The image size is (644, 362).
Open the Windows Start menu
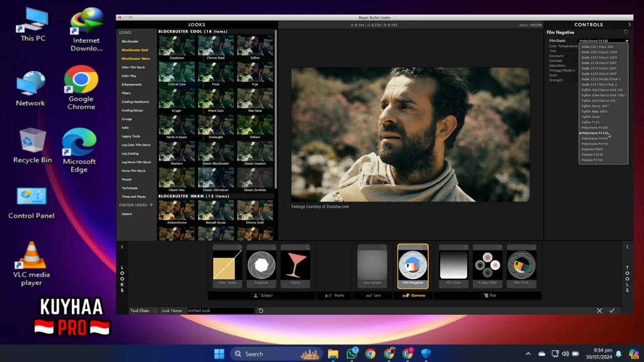219,354
